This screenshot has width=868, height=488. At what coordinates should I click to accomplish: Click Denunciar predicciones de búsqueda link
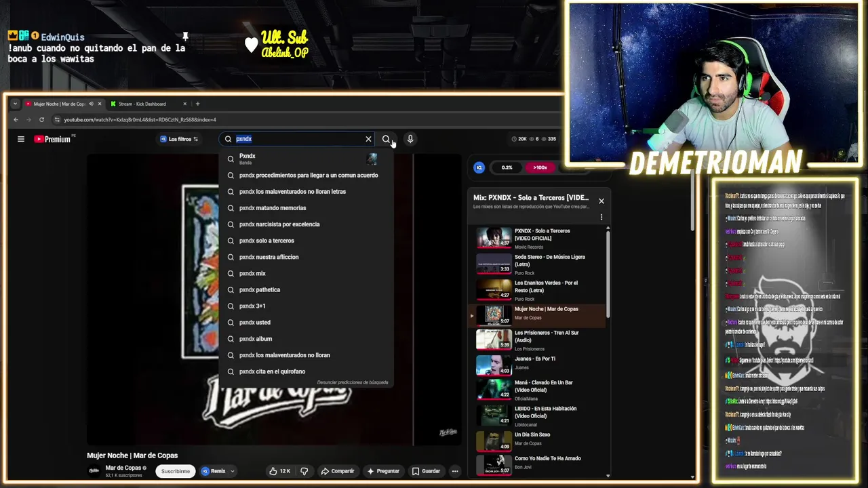tap(353, 382)
